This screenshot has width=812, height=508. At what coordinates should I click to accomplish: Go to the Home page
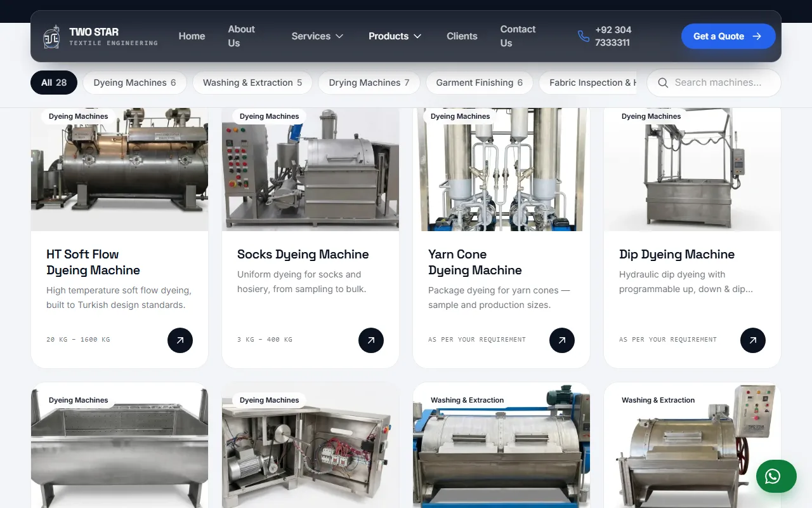coord(192,36)
